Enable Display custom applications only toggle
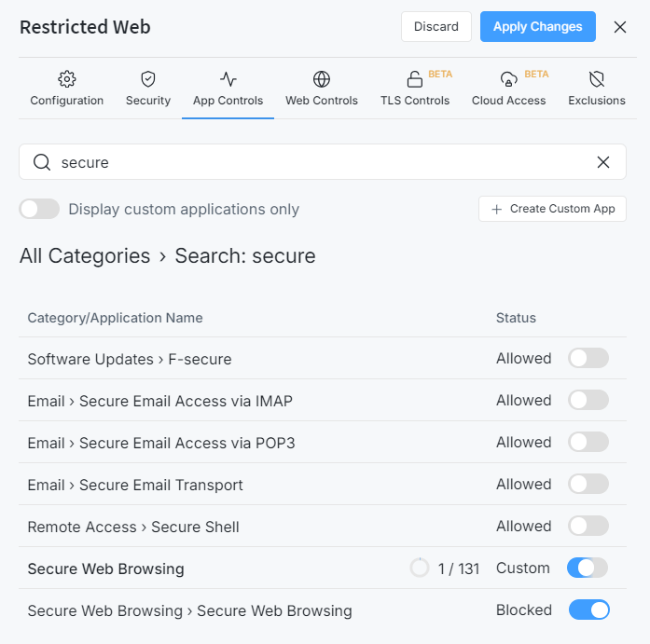The height and width of the screenshot is (644, 650). 39,209
